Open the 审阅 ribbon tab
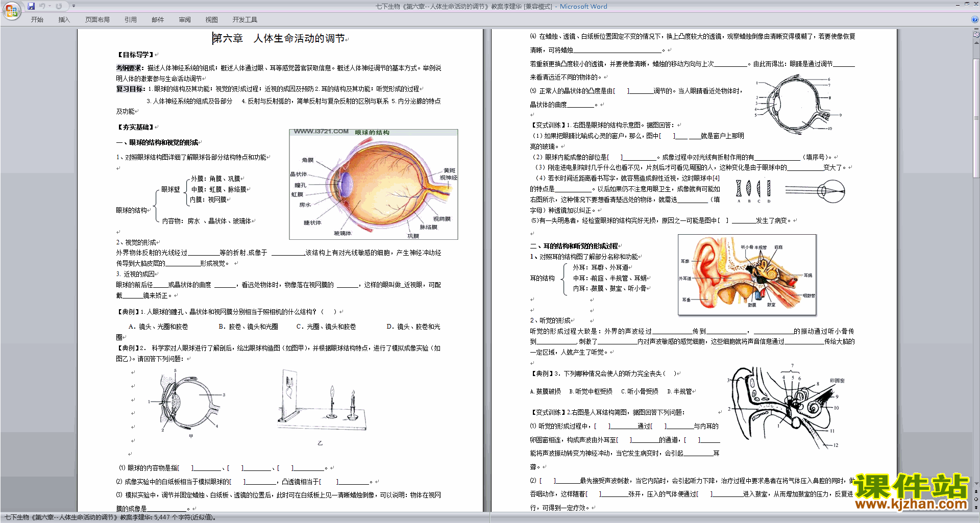This screenshot has width=980, height=523. 185,20
